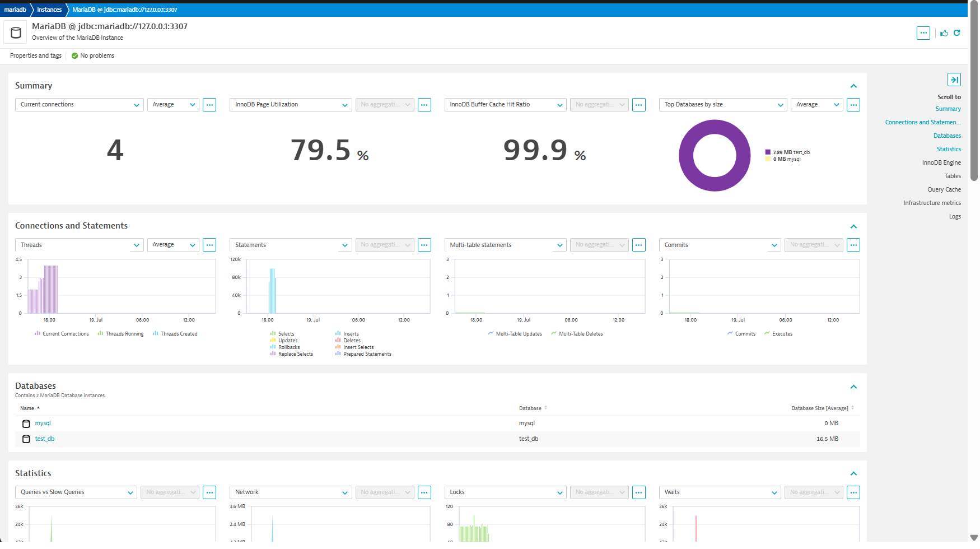Screen dimensions: 980x549
Task: Open the test_db database link
Action: pos(45,439)
